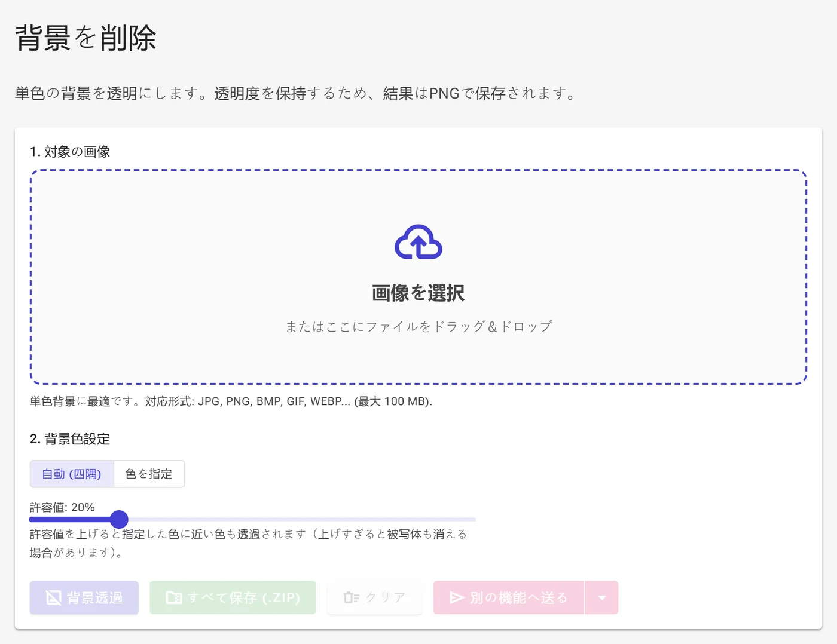Click the 2. 背景色設定 label

tap(70, 439)
